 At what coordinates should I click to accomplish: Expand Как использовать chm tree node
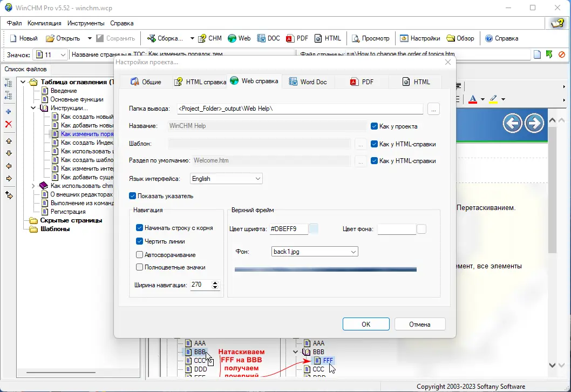click(x=33, y=186)
